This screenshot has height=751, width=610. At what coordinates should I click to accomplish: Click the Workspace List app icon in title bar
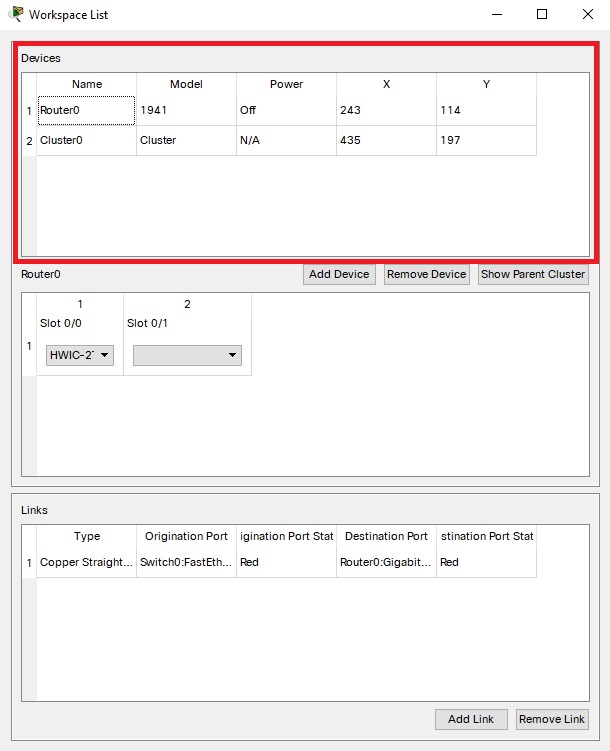pos(16,14)
